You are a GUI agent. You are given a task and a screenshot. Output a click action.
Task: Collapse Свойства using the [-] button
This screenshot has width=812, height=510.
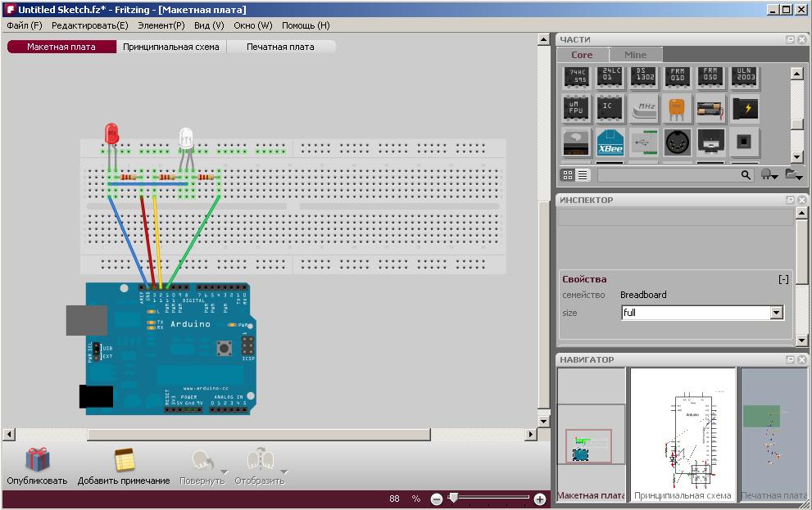783,278
